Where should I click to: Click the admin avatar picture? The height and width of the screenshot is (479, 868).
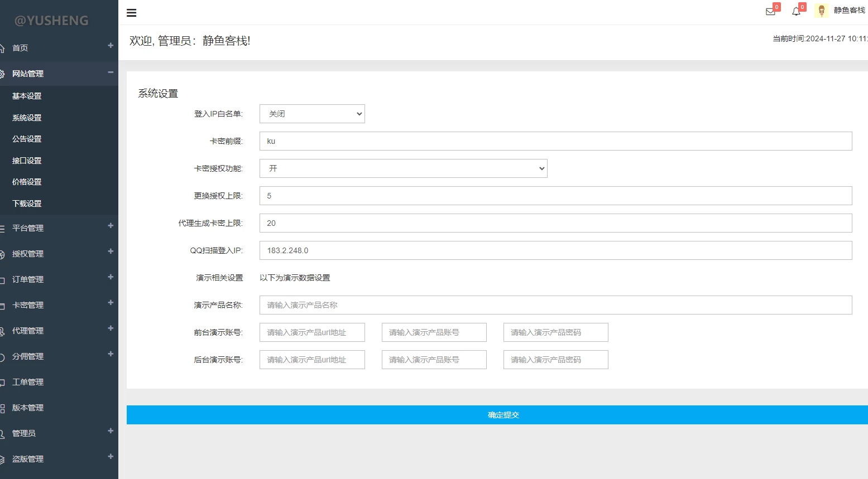click(821, 11)
